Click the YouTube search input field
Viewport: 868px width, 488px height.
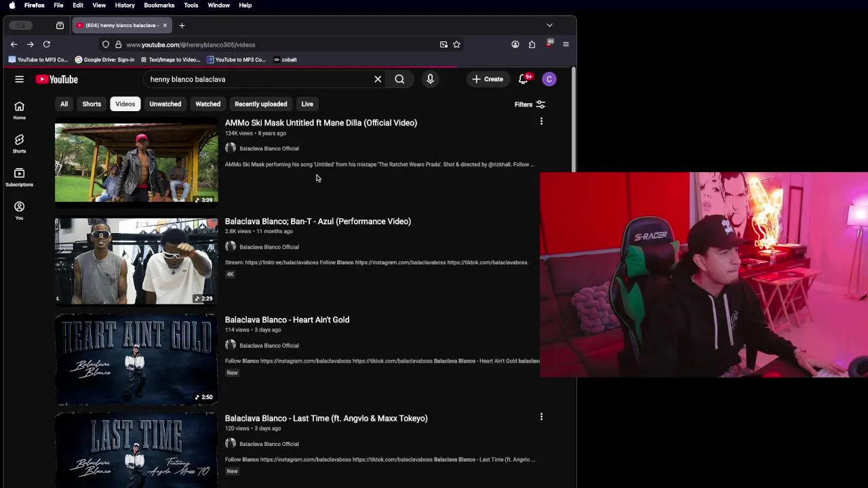(x=258, y=79)
